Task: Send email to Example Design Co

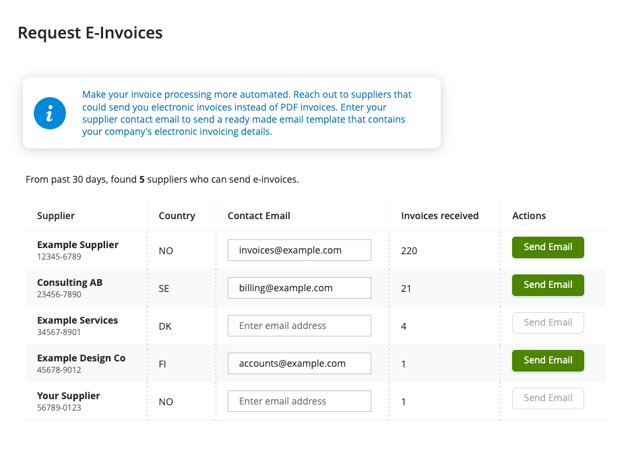Action: click(547, 360)
